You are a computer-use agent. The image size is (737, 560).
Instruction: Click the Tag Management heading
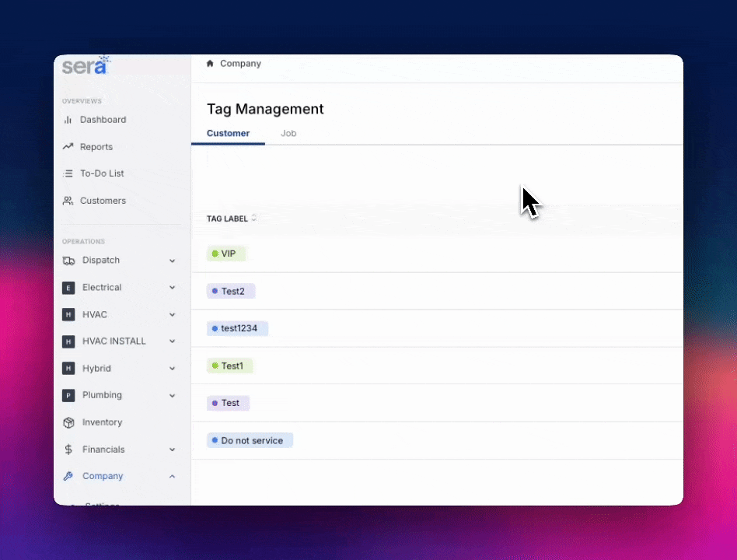coord(265,109)
